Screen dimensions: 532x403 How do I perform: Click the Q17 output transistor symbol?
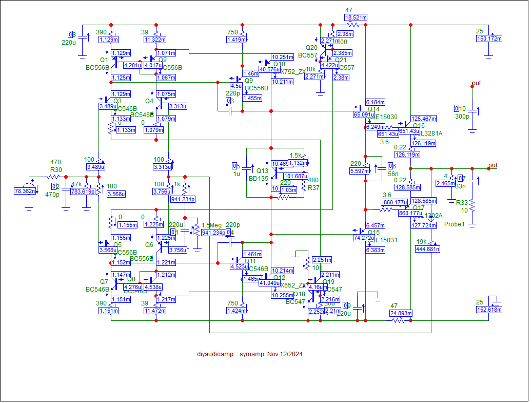408,207
